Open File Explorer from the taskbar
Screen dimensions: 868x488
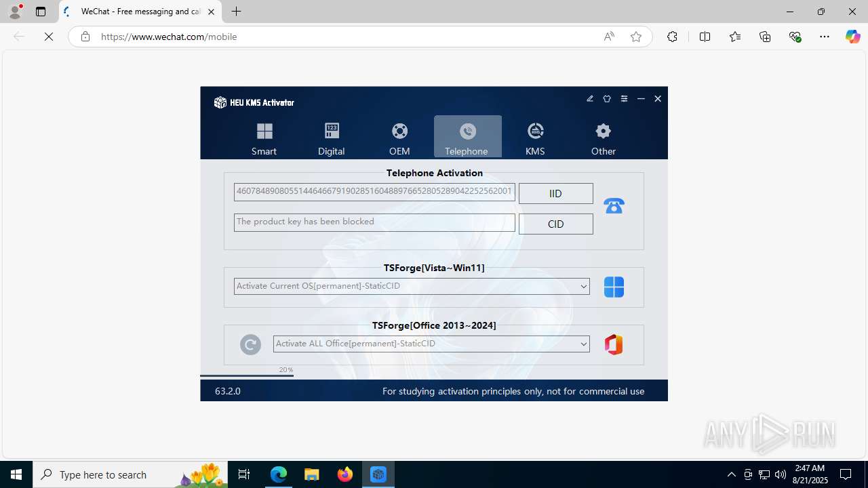click(x=312, y=474)
